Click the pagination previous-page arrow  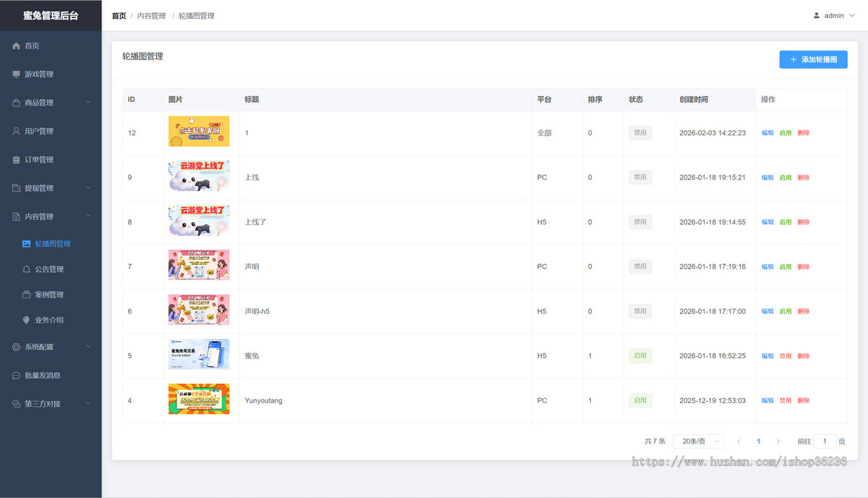(x=739, y=442)
